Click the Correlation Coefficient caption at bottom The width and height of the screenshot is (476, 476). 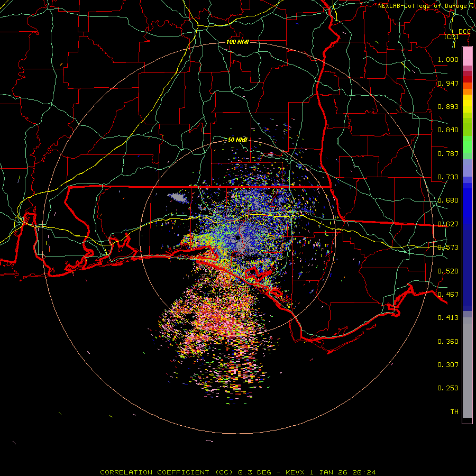pos(237,472)
